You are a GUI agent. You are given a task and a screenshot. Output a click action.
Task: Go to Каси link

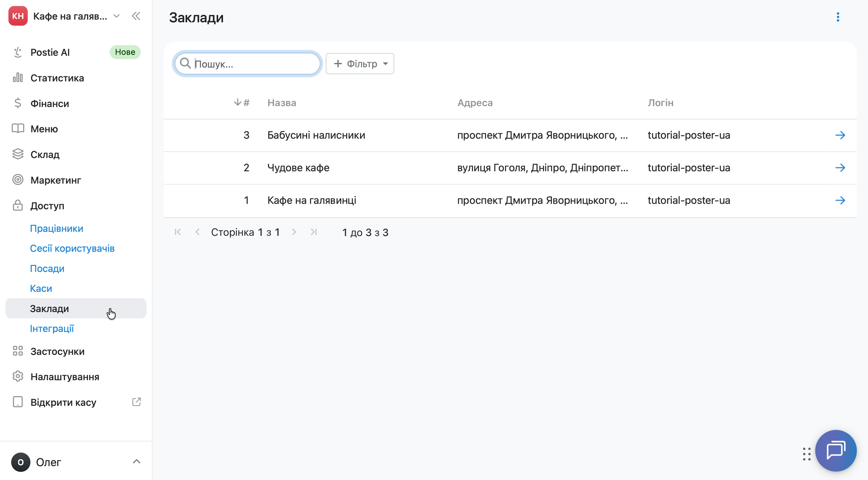click(x=41, y=289)
